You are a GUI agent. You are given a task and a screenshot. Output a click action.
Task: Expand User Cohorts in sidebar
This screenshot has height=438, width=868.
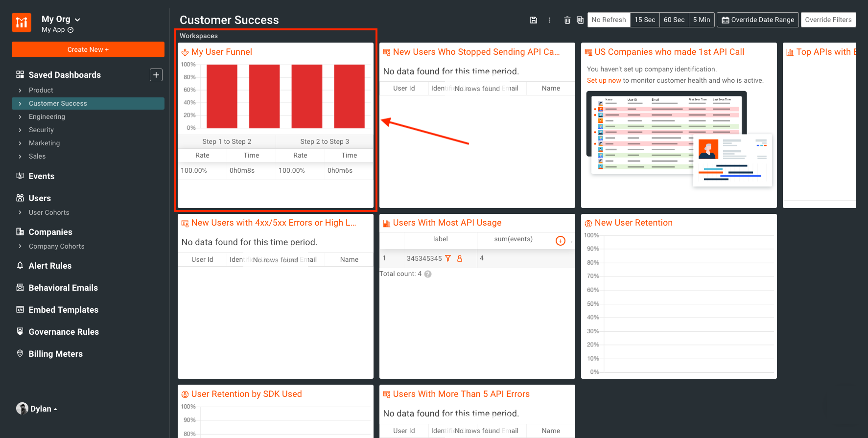click(20, 212)
